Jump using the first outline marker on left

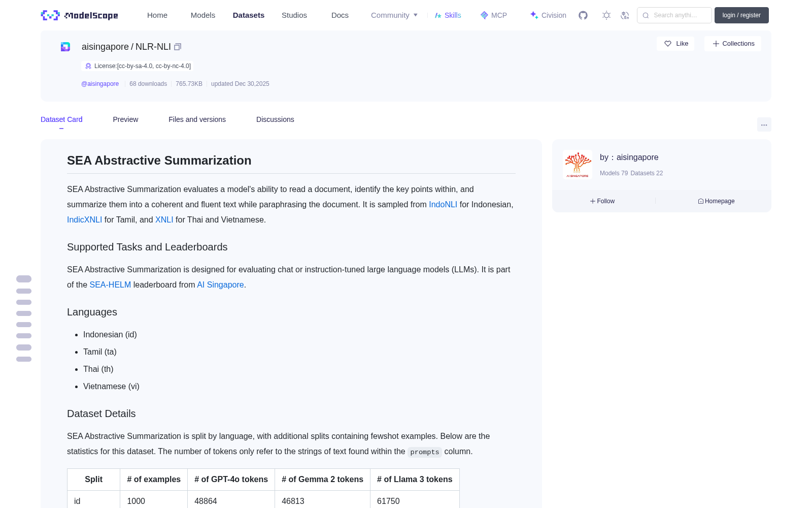[24, 279]
